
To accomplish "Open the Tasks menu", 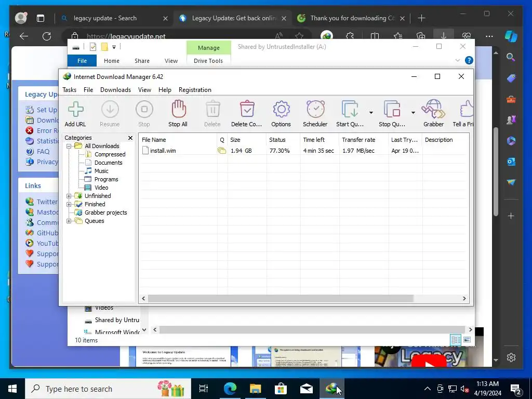I will [69, 90].
